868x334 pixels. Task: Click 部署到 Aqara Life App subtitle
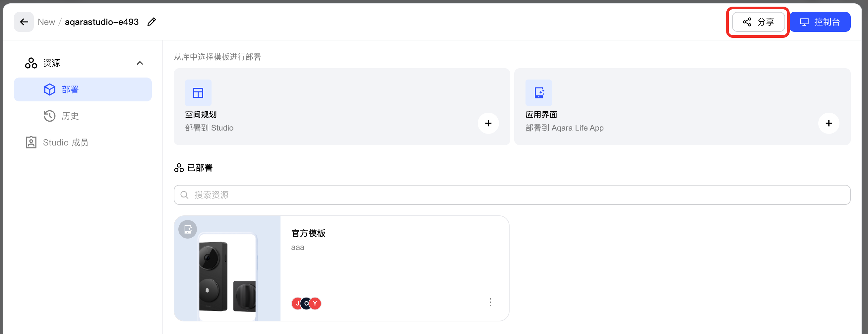[564, 128]
